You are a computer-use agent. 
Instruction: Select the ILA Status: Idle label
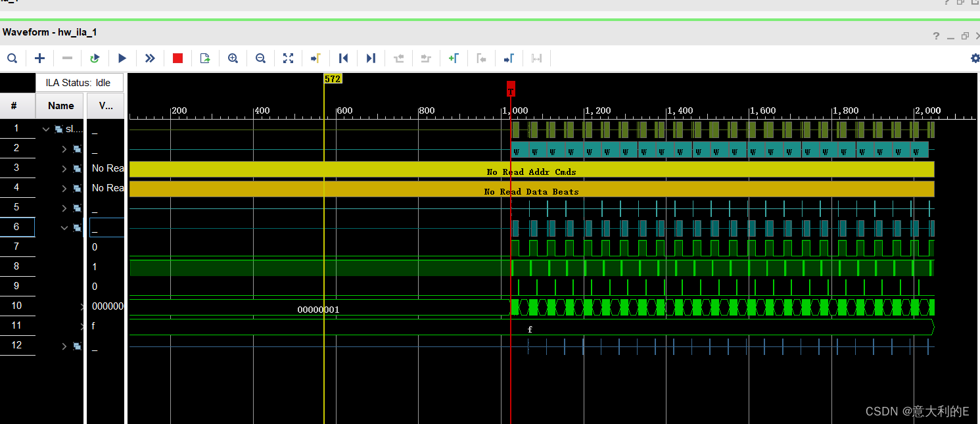click(x=79, y=83)
